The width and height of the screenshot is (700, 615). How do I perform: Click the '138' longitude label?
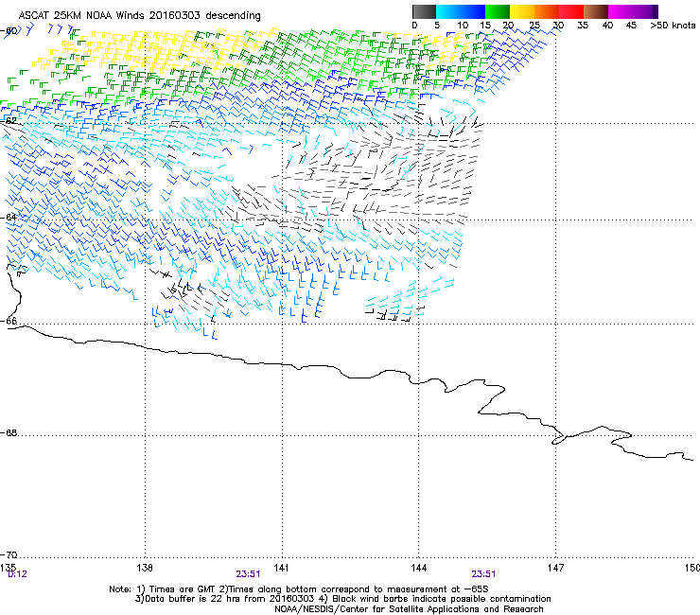click(x=145, y=567)
